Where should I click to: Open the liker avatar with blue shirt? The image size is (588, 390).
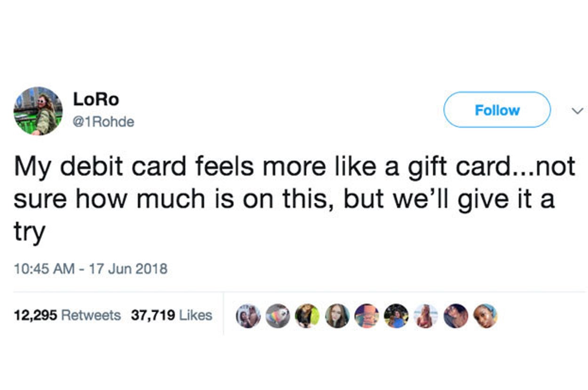[x=396, y=316]
